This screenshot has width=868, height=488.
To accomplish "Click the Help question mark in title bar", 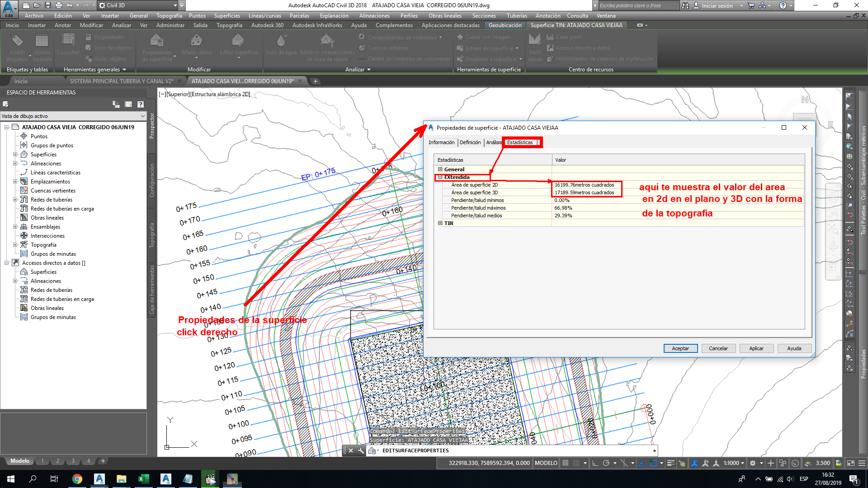I will tap(783, 5).
